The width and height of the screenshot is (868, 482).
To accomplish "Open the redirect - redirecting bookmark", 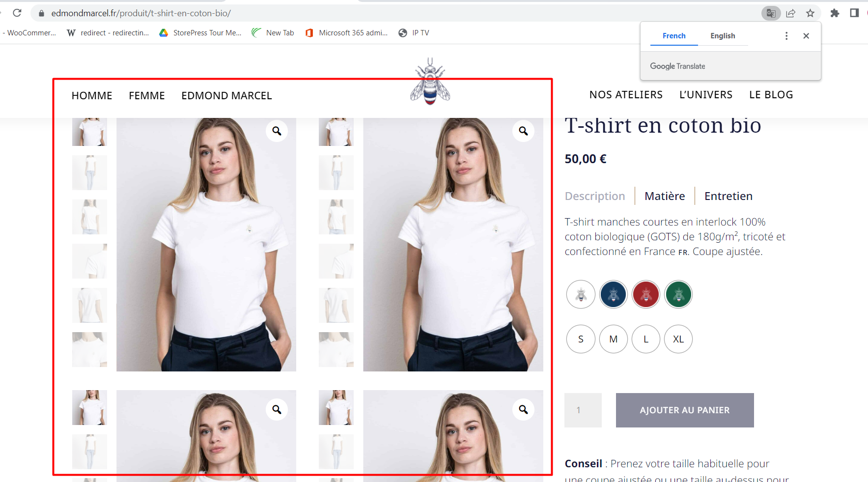I will click(x=108, y=33).
